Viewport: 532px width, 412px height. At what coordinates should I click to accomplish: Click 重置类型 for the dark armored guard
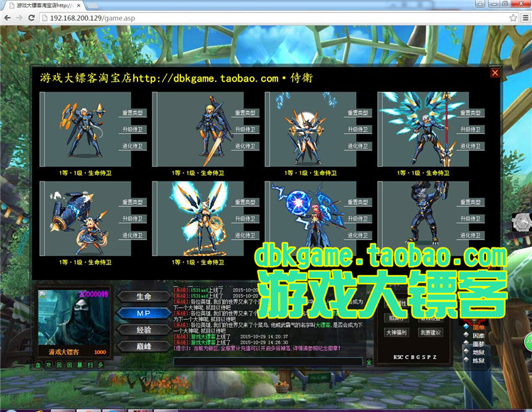[x=470, y=202]
